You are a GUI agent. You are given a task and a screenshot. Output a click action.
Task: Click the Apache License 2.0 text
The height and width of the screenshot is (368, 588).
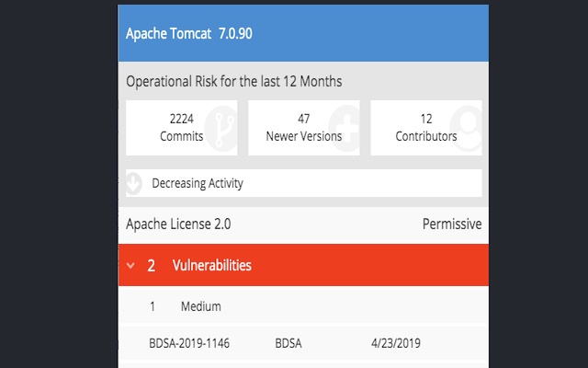178,224
